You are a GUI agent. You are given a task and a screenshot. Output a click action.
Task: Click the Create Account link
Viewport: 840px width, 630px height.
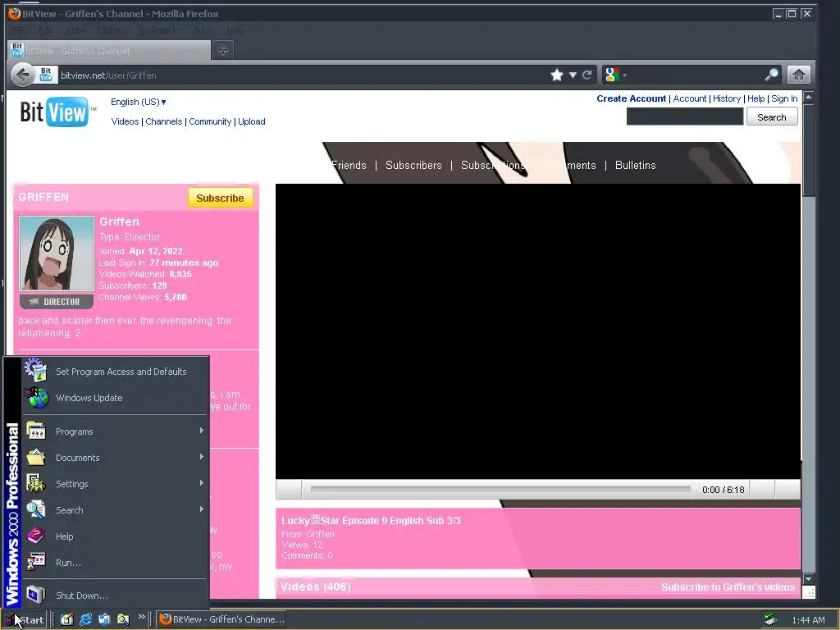(631, 98)
